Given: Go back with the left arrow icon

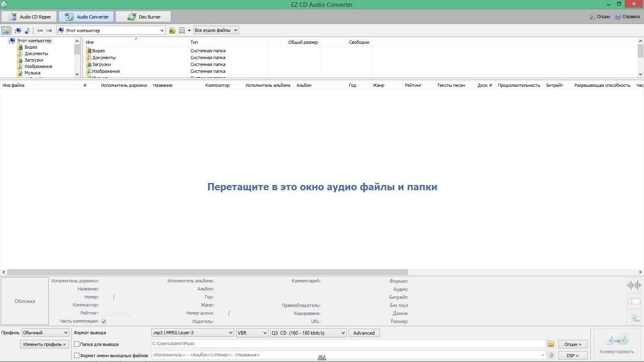Looking at the screenshot, I should pyautogui.click(x=40, y=31).
